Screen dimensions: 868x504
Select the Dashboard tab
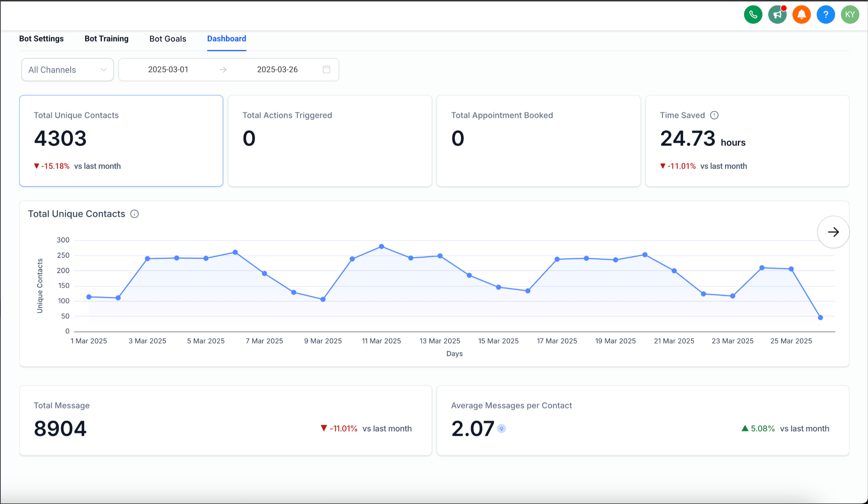226,38
